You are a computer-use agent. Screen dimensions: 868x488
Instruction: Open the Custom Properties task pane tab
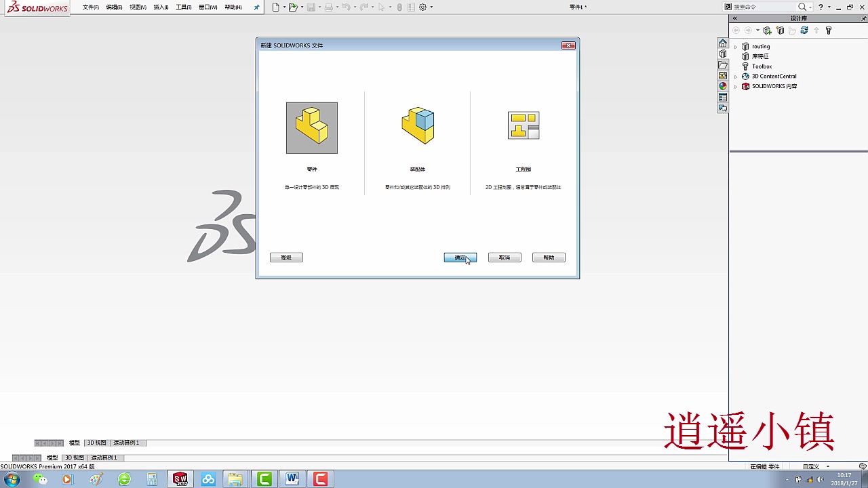[x=723, y=97]
